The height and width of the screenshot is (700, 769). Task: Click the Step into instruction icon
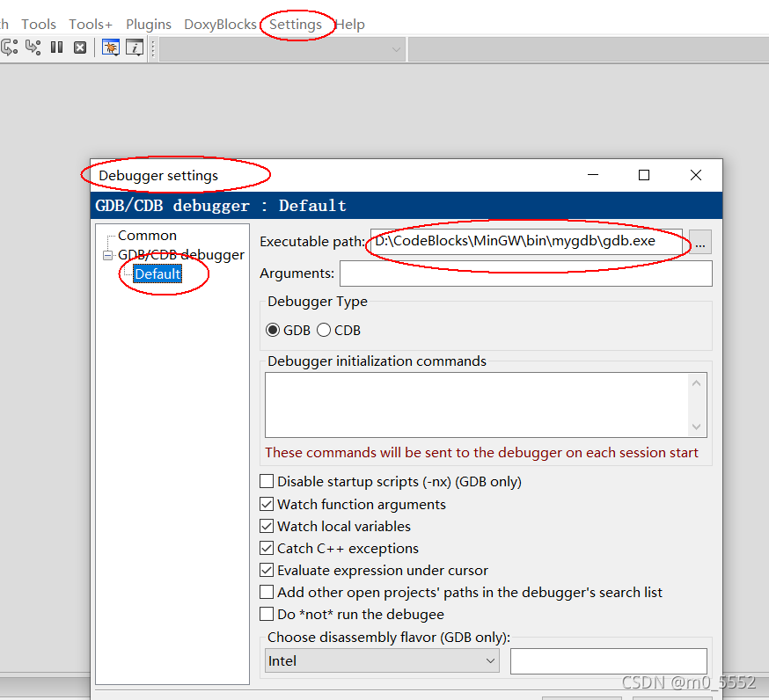33,47
